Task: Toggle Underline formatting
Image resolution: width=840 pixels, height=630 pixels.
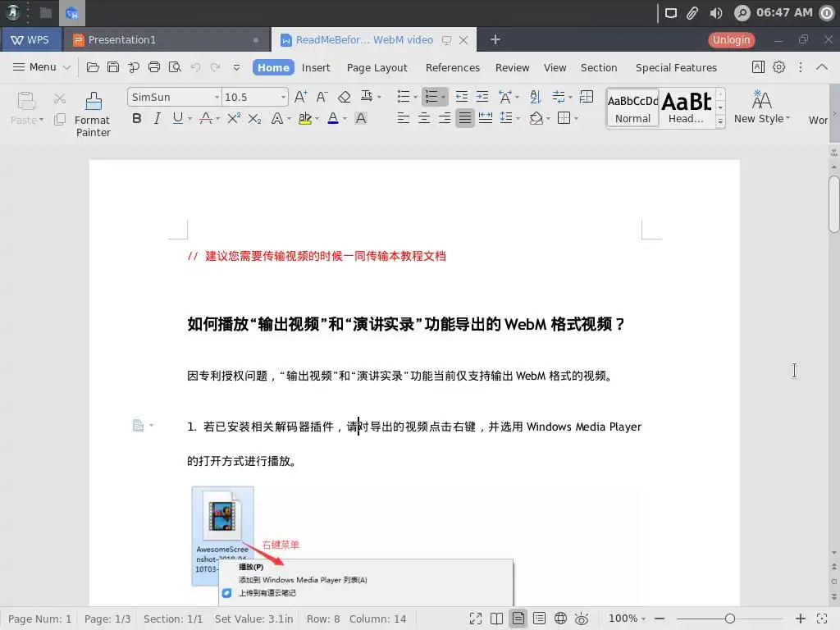Action: [x=177, y=118]
